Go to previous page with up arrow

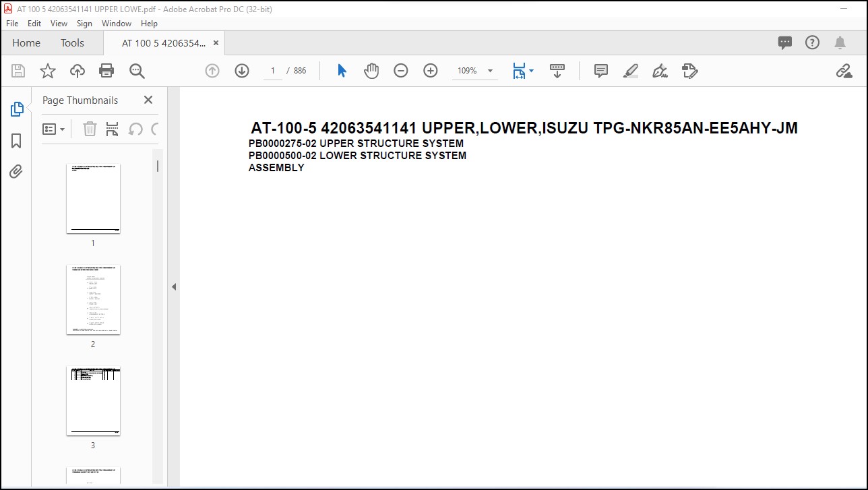212,71
